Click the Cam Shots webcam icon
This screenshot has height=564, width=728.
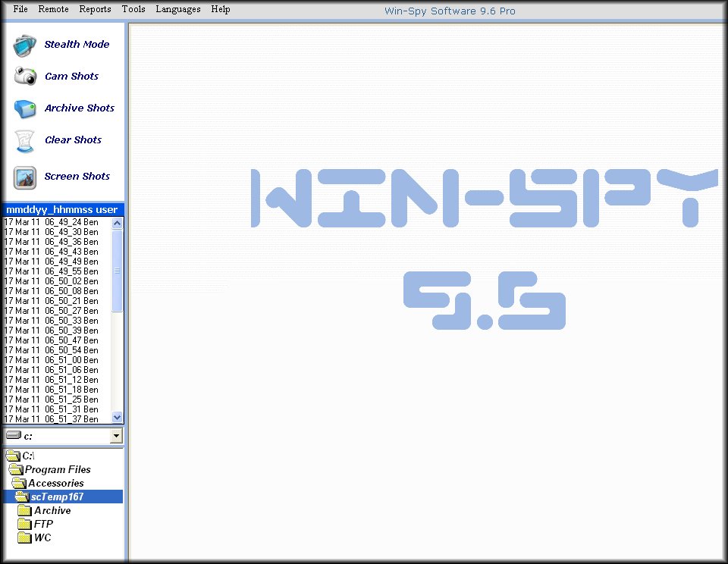25,76
